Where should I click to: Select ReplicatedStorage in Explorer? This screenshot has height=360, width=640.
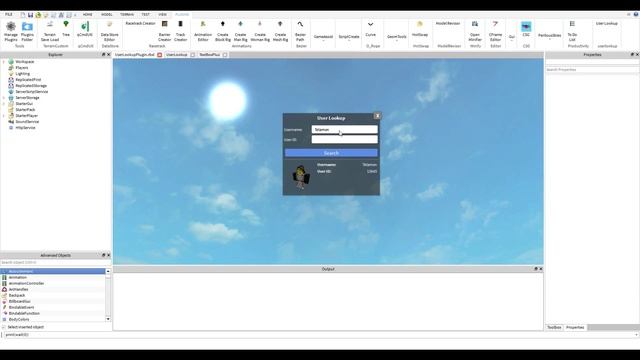[x=31, y=86]
